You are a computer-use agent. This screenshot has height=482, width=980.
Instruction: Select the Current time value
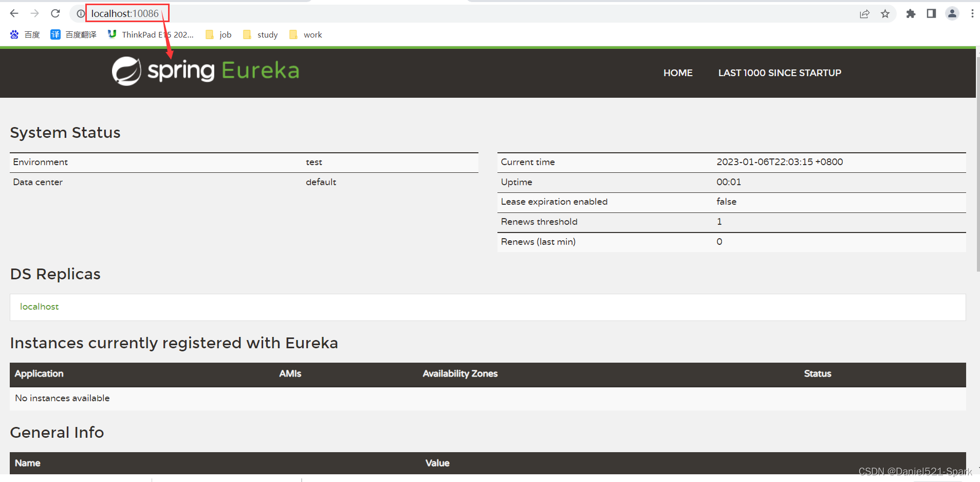pos(780,162)
